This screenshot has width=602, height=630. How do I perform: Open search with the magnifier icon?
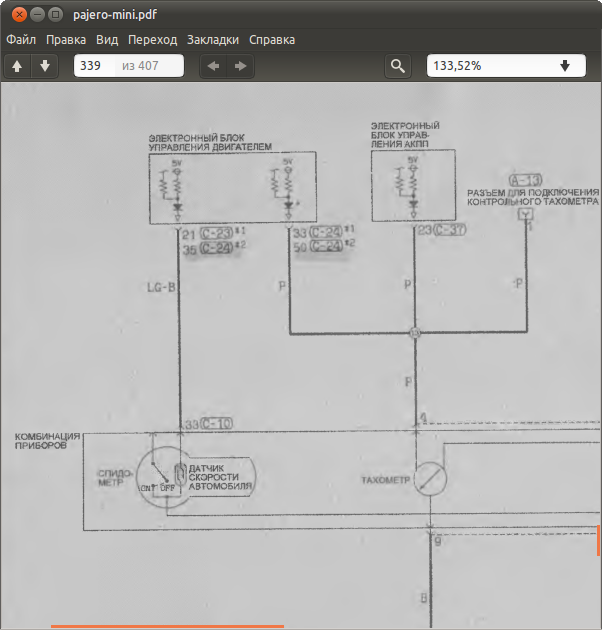(x=398, y=66)
